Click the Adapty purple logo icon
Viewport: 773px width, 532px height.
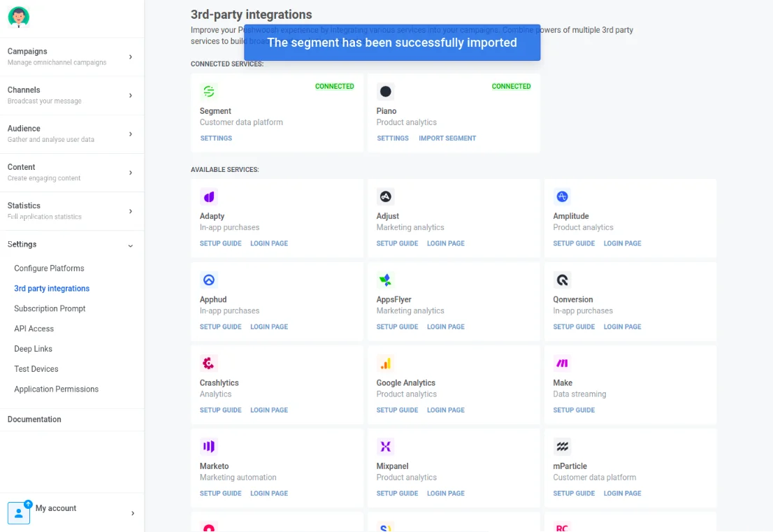208,196
